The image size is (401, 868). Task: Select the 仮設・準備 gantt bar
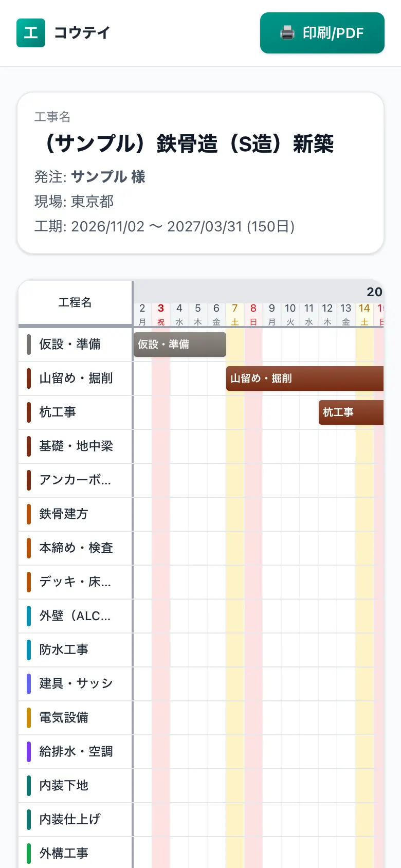180,345
